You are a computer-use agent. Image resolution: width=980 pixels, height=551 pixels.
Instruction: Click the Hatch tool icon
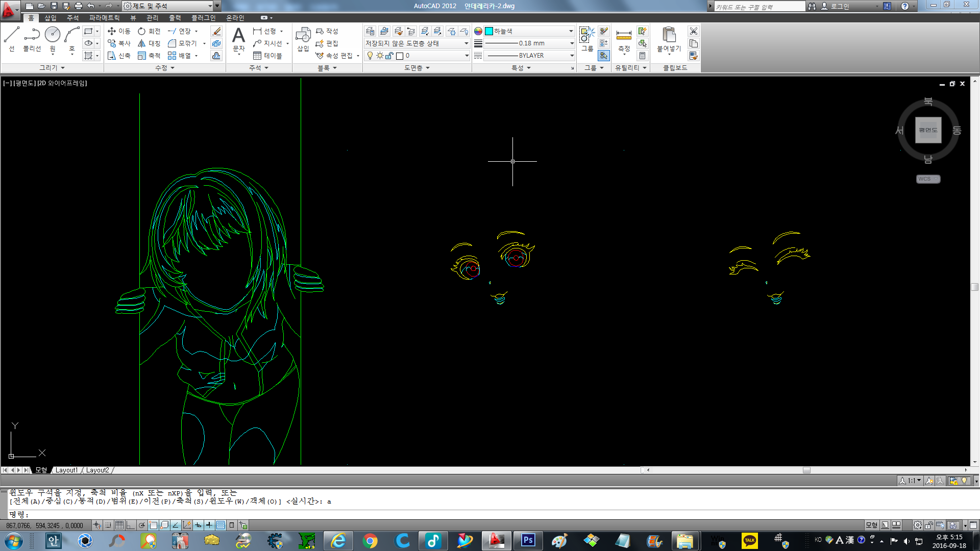pos(88,56)
